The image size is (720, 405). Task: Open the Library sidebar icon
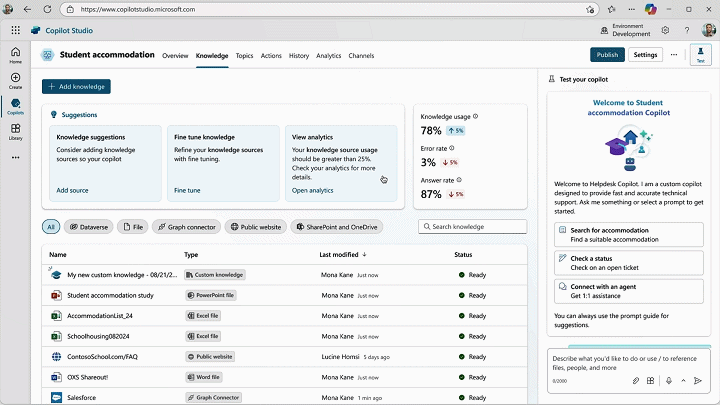(15, 130)
